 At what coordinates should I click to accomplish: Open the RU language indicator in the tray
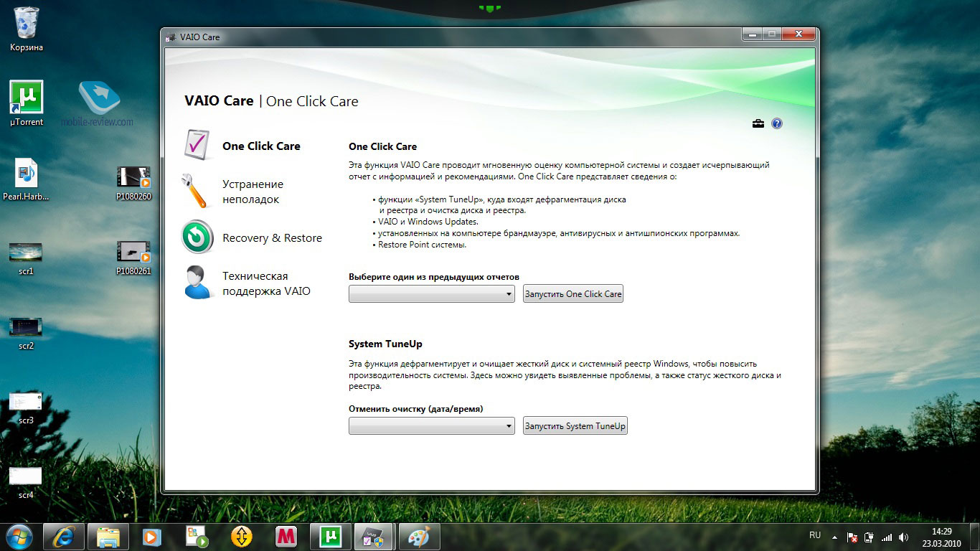point(815,535)
